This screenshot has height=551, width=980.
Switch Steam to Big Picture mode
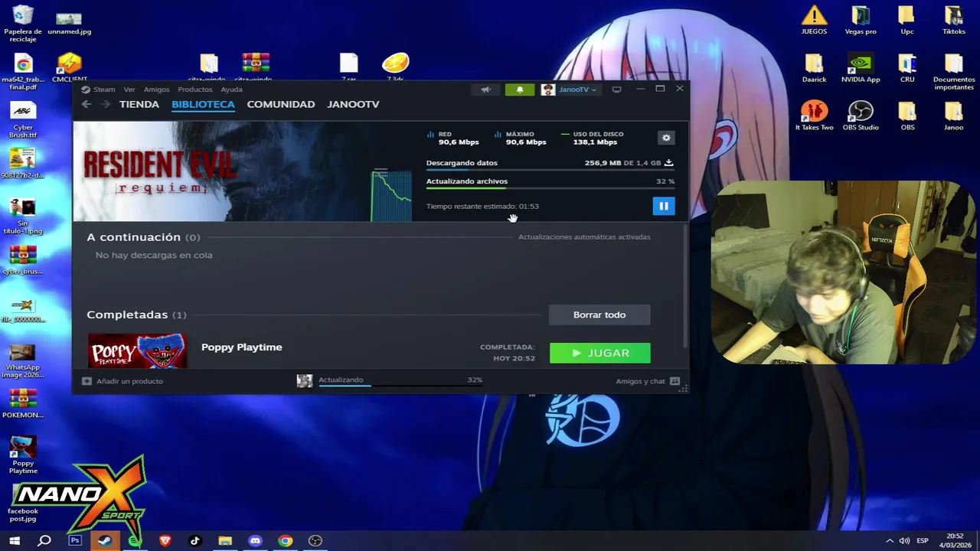point(616,90)
